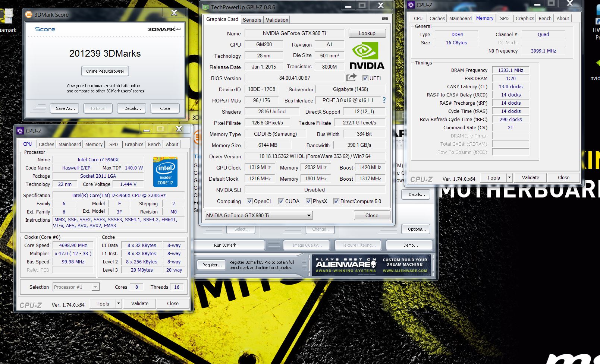Open the Processor #1 selection dropdown
Screen dimensions: 600x364
click(76, 287)
